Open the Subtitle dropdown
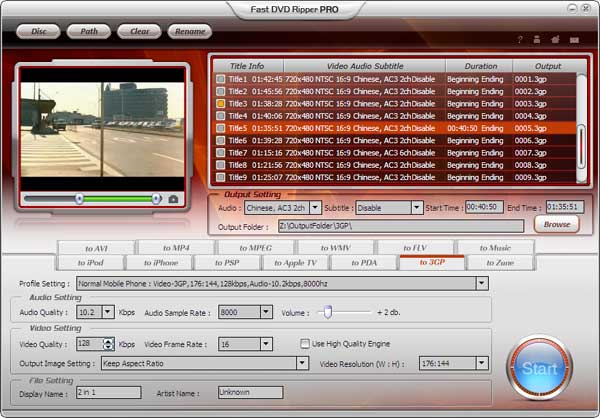Viewport: 600px width, 418px height. 417,208
